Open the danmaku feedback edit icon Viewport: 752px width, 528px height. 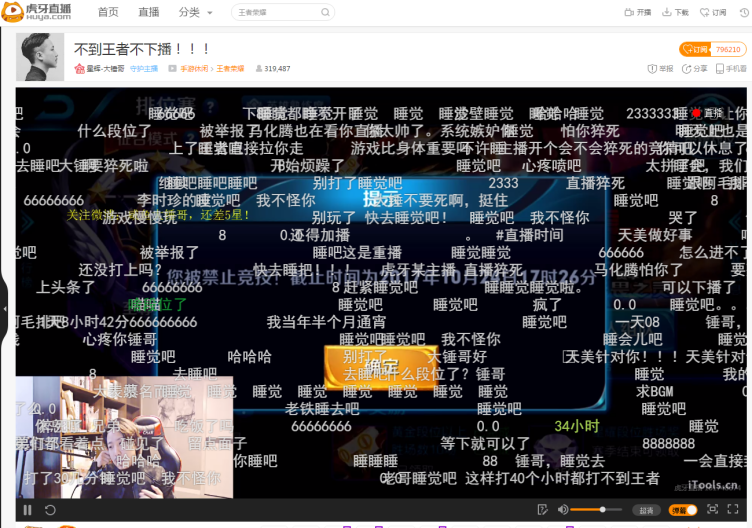(542, 509)
